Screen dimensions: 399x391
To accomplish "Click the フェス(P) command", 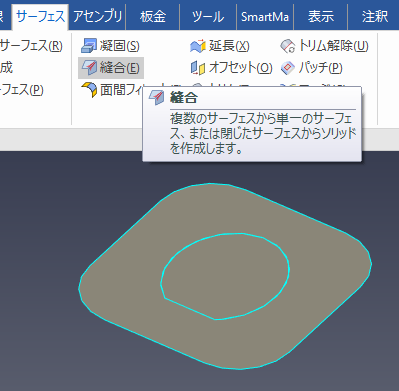I will coord(22,90).
